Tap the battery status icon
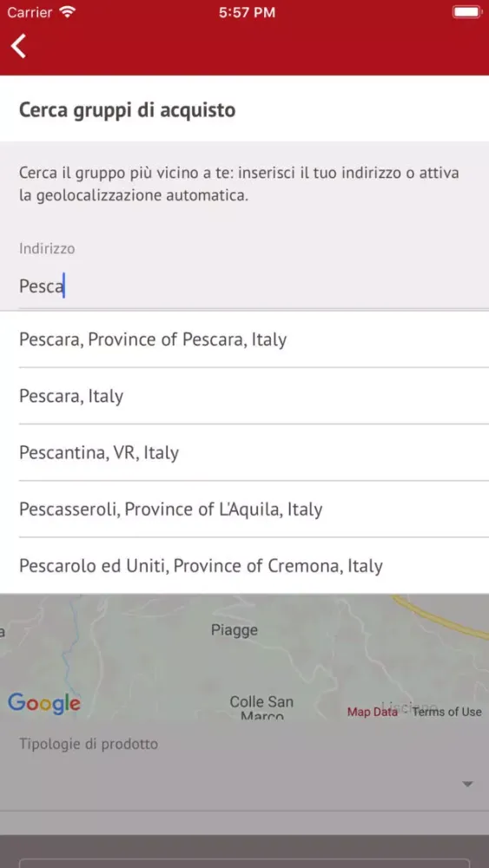The height and width of the screenshot is (868, 489). tap(466, 12)
